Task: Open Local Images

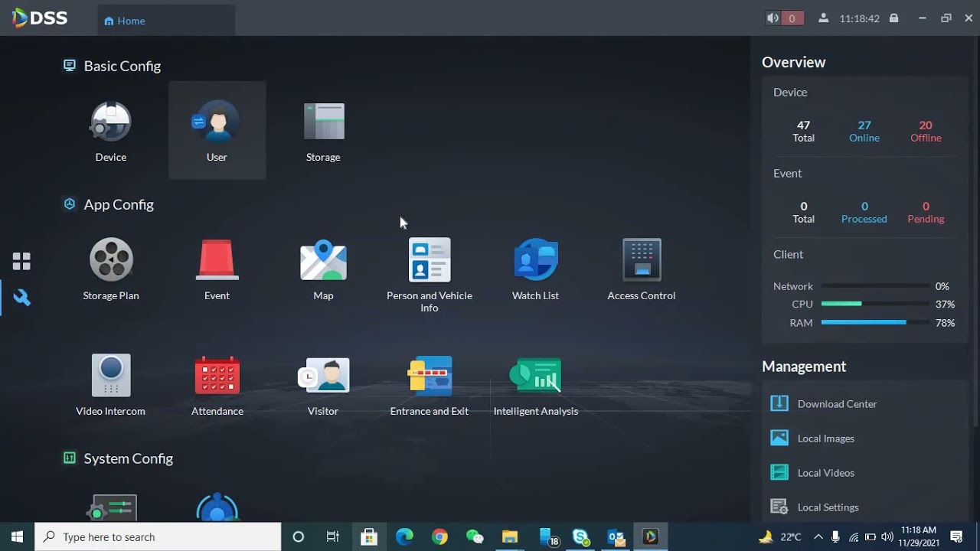Action: click(812, 439)
